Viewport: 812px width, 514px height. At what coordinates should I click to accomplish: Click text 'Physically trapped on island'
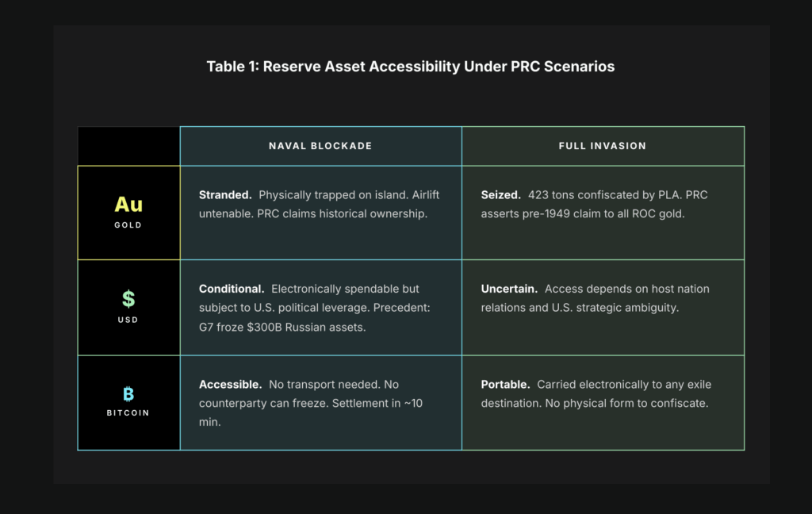[334, 195]
